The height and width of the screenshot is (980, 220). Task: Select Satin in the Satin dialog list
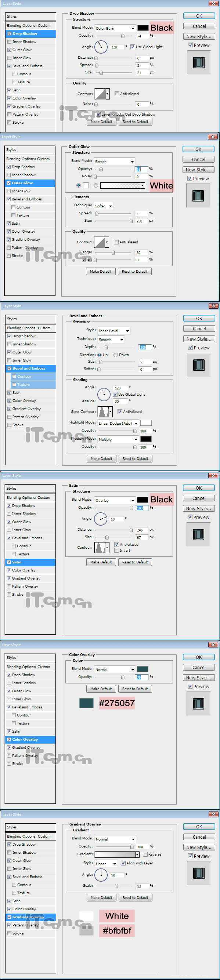point(30,562)
